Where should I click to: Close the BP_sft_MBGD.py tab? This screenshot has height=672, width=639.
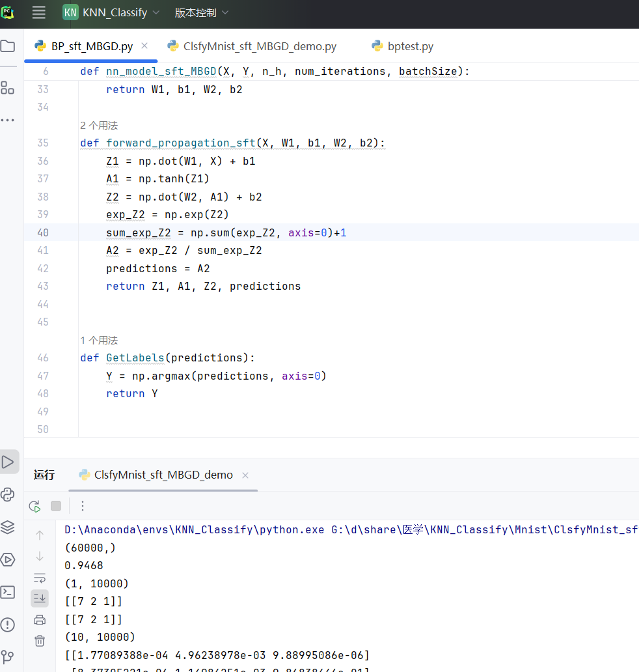(x=144, y=46)
